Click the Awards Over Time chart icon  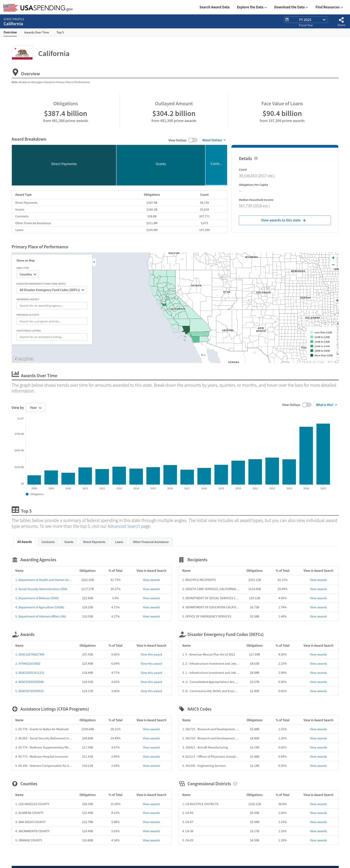point(15,374)
